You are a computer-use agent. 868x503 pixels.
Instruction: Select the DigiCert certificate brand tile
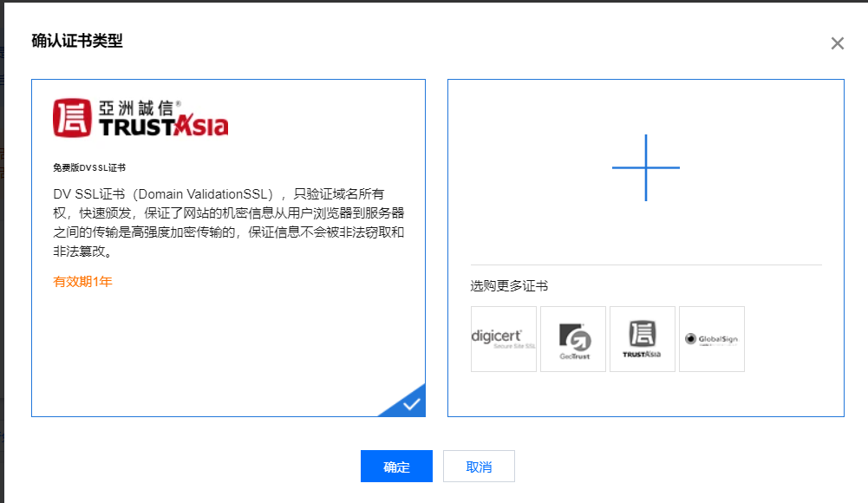click(504, 338)
